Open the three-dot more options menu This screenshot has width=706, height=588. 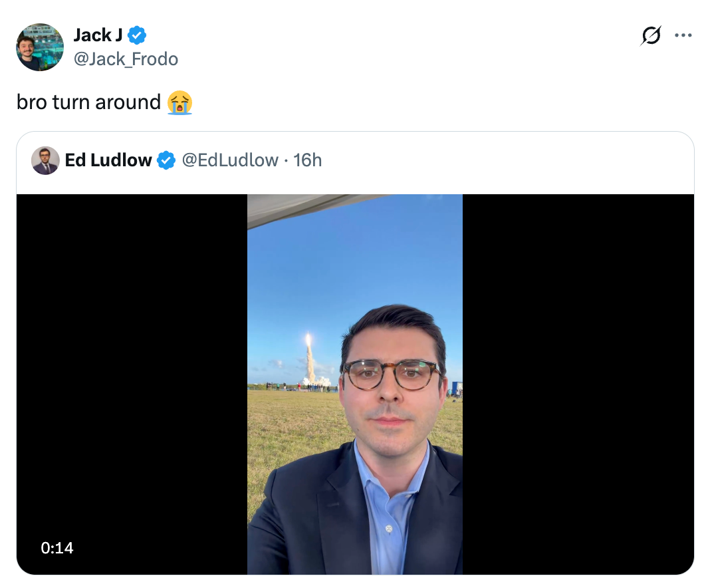tap(683, 35)
